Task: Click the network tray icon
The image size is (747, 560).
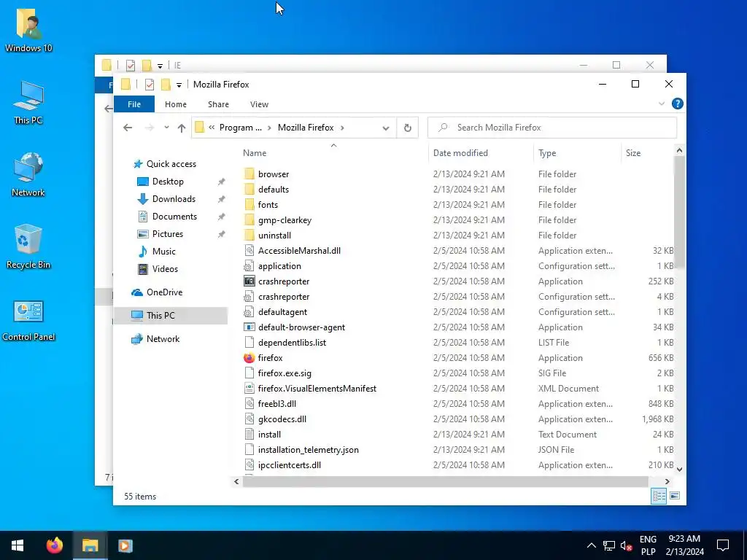Action: pyautogui.click(x=608, y=545)
